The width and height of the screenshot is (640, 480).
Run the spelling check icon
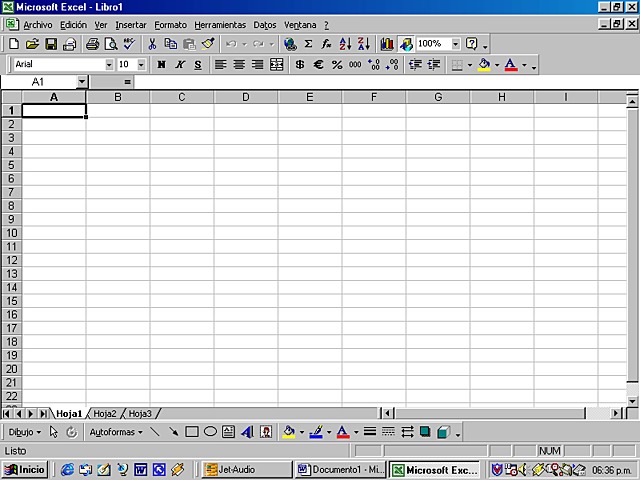point(129,44)
